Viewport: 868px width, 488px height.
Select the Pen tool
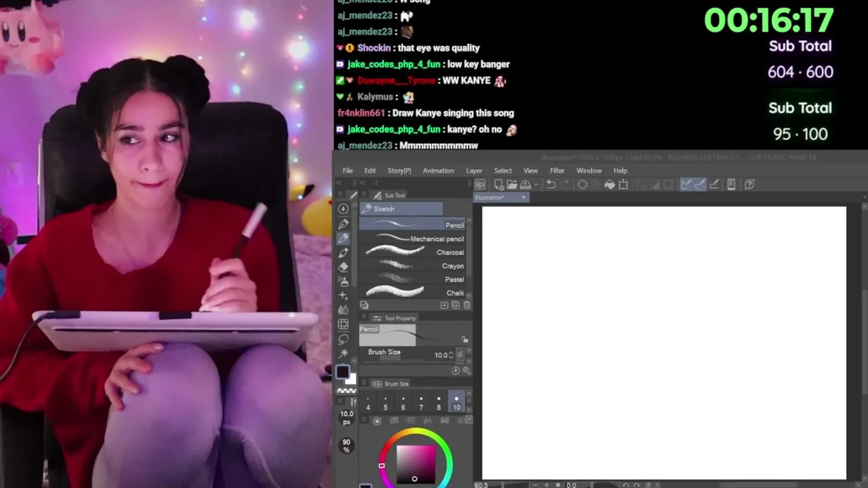click(343, 224)
